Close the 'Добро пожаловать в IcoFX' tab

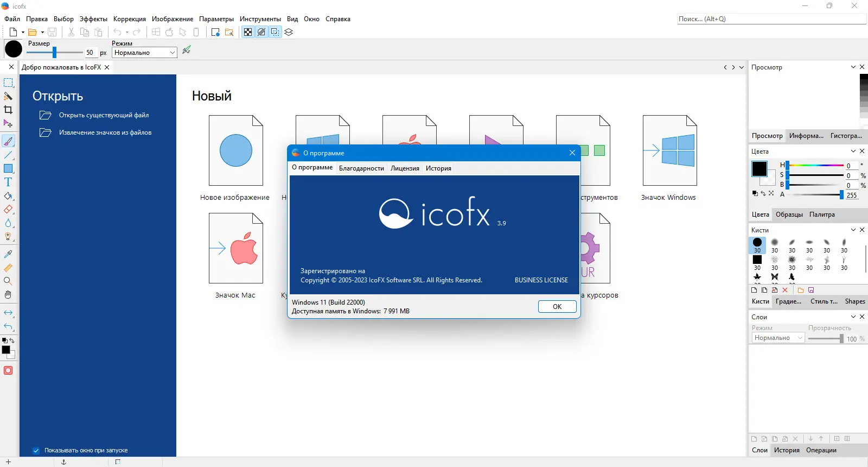coord(107,67)
